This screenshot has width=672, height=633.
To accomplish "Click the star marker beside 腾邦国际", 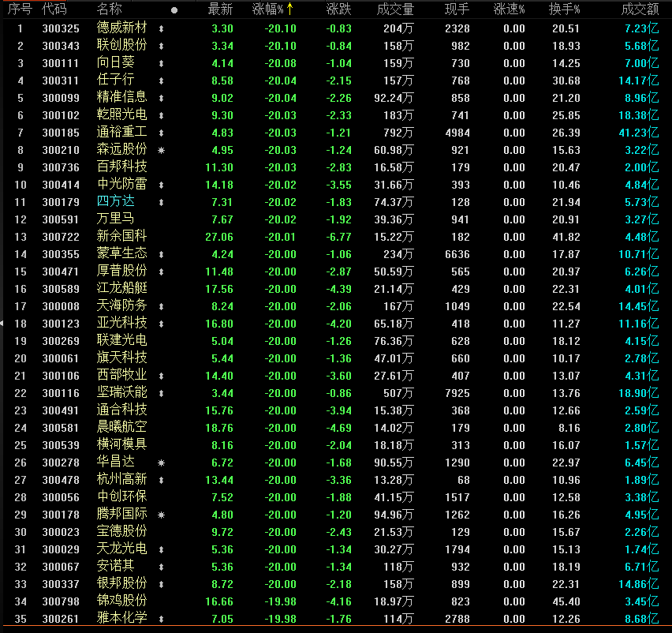I will [162, 515].
